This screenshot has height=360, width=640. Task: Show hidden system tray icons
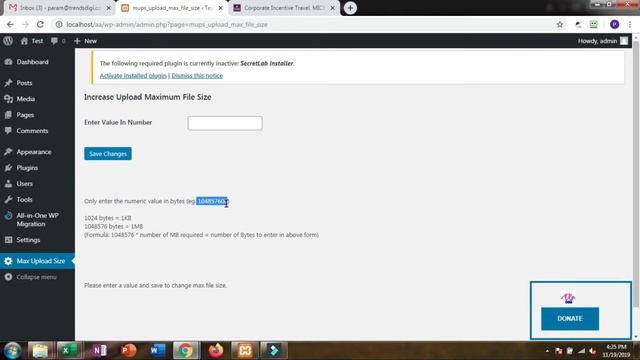pyautogui.click(x=547, y=351)
